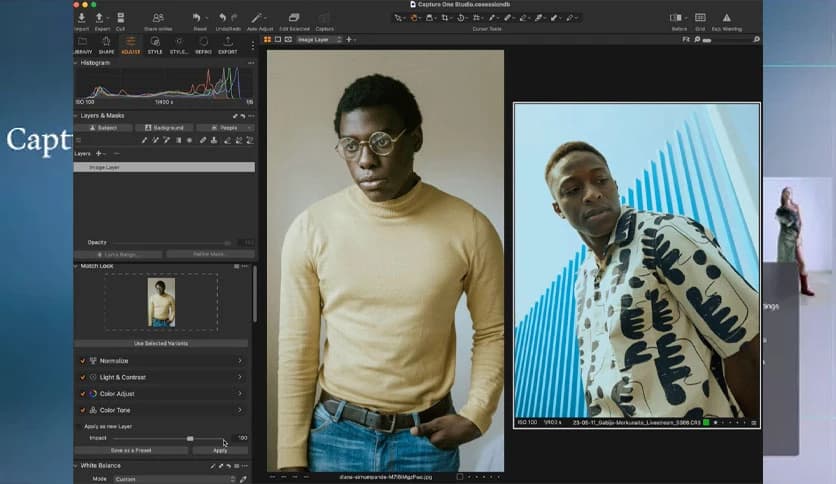The height and width of the screenshot is (484, 836).
Task: Select the Image Layer row
Action: tap(164, 167)
